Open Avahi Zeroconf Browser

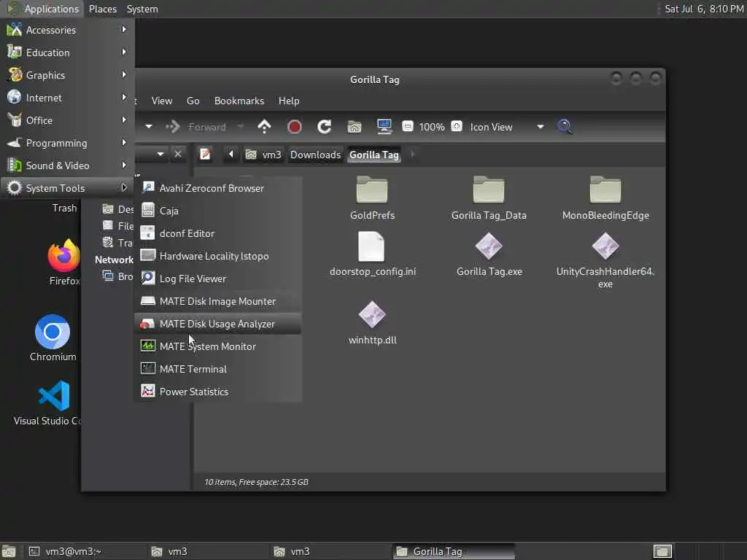pos(218,188)
